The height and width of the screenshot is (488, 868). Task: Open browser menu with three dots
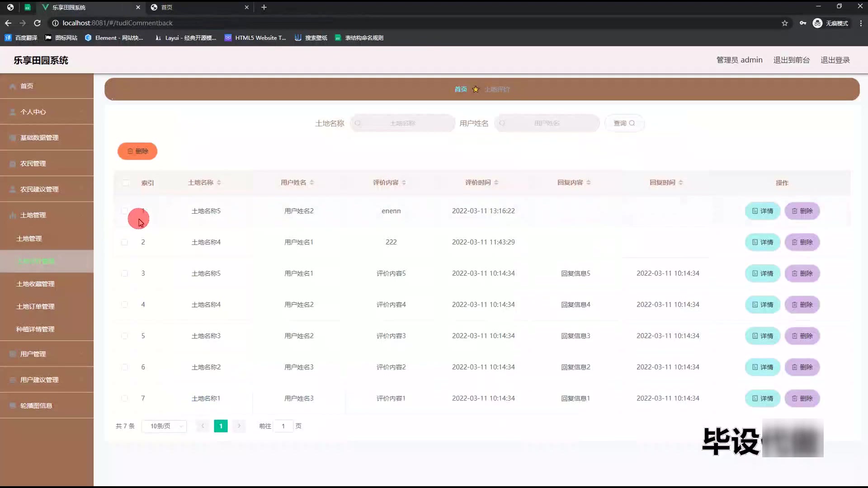pyautogui.click(x=861, y=23)
